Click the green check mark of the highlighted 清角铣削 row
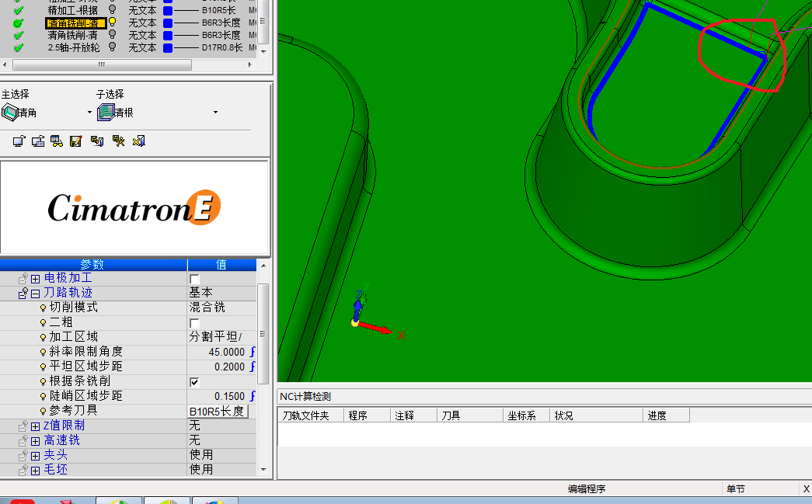This screenshot has height=504, width=812. (19, 23)
